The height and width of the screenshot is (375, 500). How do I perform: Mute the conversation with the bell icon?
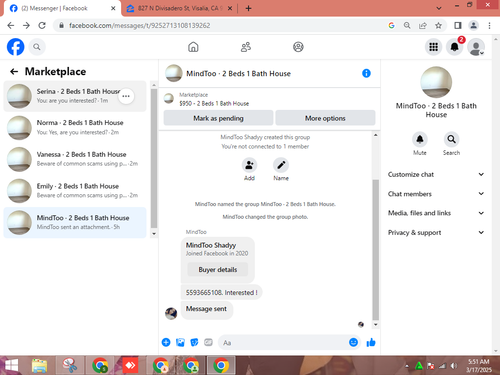[420, 139]
